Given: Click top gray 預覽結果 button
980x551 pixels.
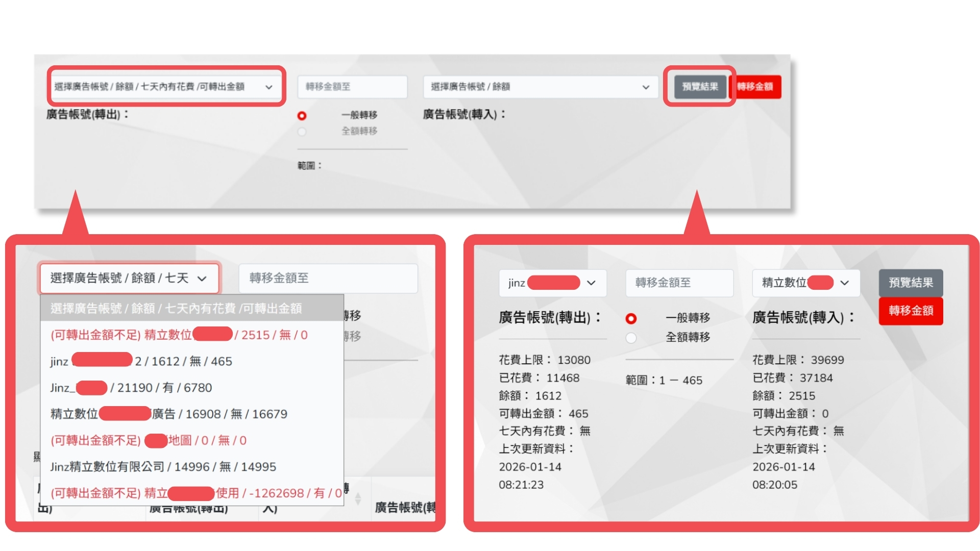Looking at the screenshot, I should point(700,87).
